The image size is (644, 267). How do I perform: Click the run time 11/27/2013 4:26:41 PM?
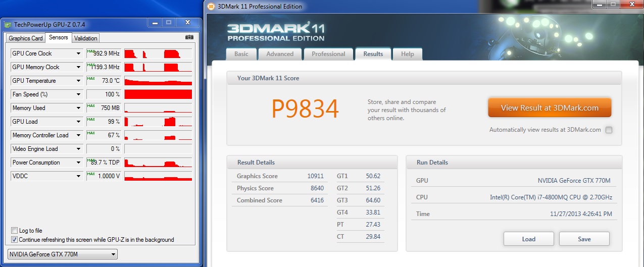[x=581, y=214]
